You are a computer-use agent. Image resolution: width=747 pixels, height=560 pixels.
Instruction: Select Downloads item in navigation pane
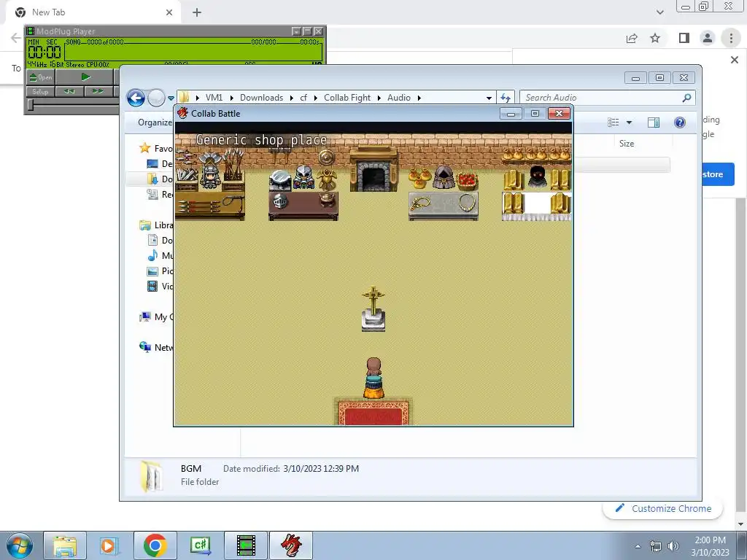pyautogui.click(x=160, y=179)
